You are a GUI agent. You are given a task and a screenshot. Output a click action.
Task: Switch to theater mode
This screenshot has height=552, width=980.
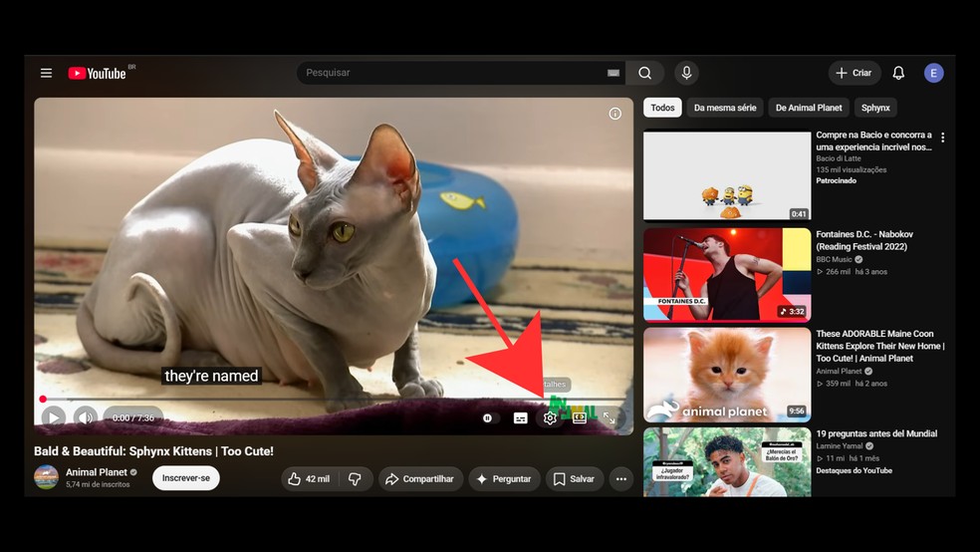[x=580, y=418]
